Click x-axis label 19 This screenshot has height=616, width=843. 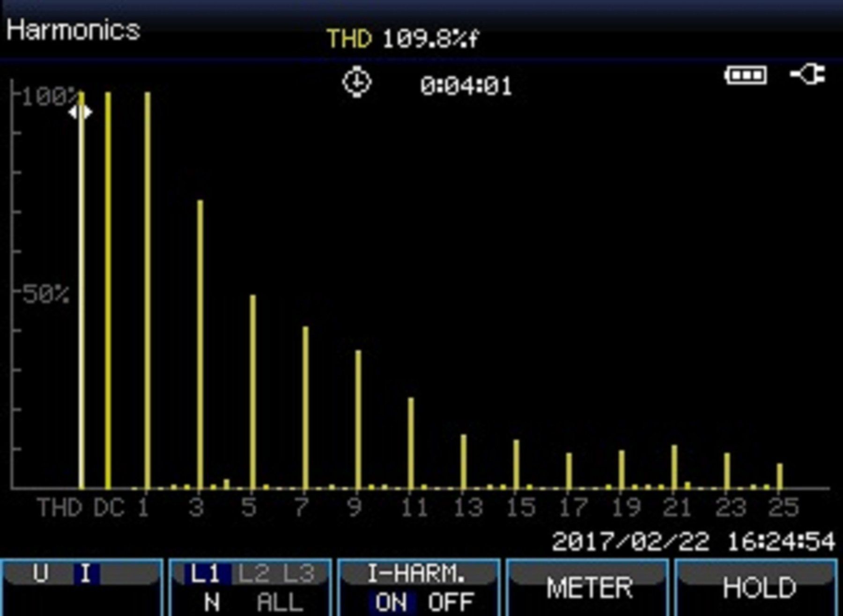(x=626, y=507)
